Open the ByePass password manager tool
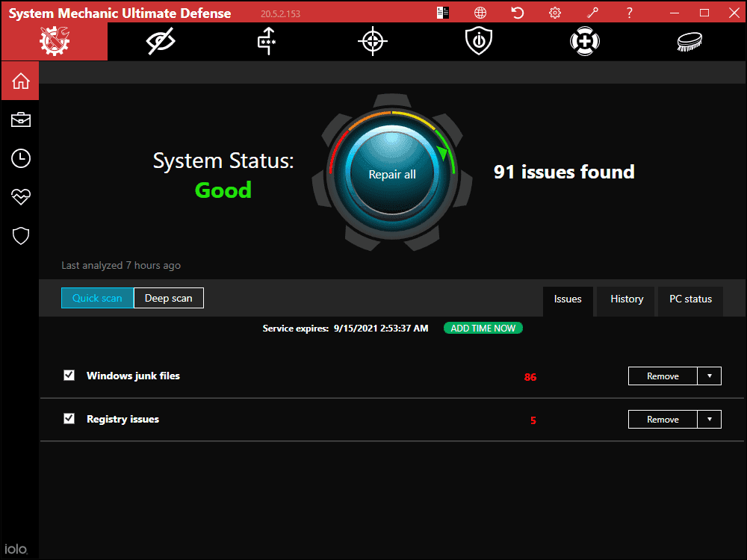747x560 pixels. (x=266, y=41)
